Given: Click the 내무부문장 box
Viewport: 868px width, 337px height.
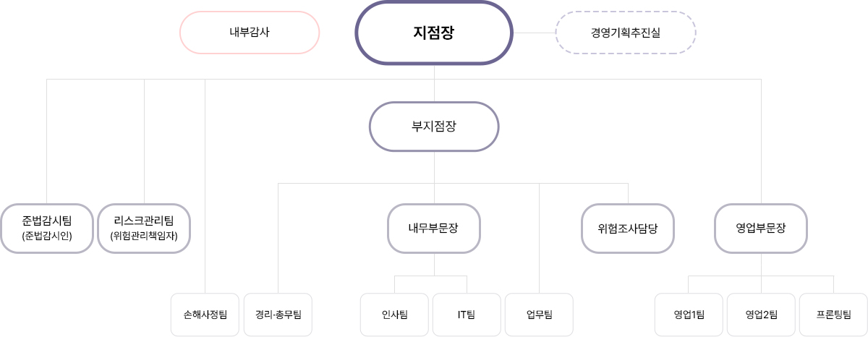Looking at the screenshot, I should 434,228.
